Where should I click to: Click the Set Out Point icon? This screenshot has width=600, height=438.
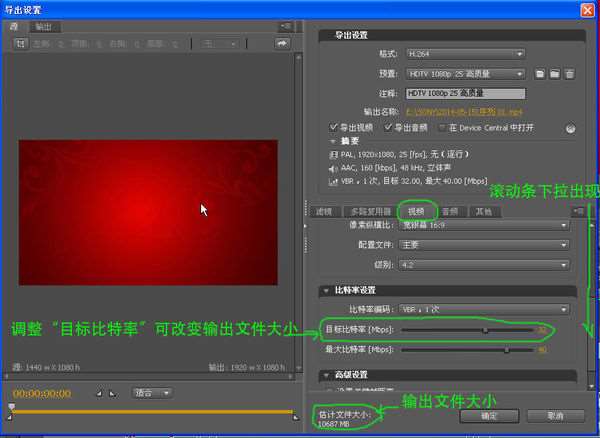pyautogui.click(x=112, y=393)
